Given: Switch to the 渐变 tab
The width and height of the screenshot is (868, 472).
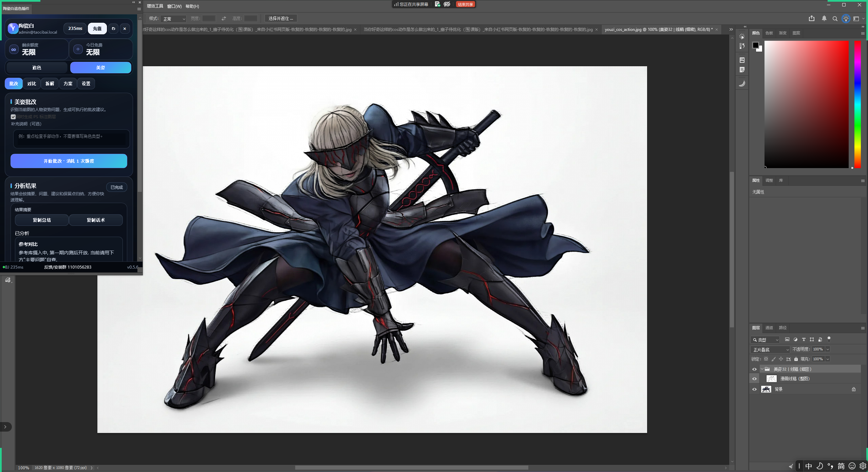Looking at the screenshot, I should pyautogui.click(x=783, y=33).
